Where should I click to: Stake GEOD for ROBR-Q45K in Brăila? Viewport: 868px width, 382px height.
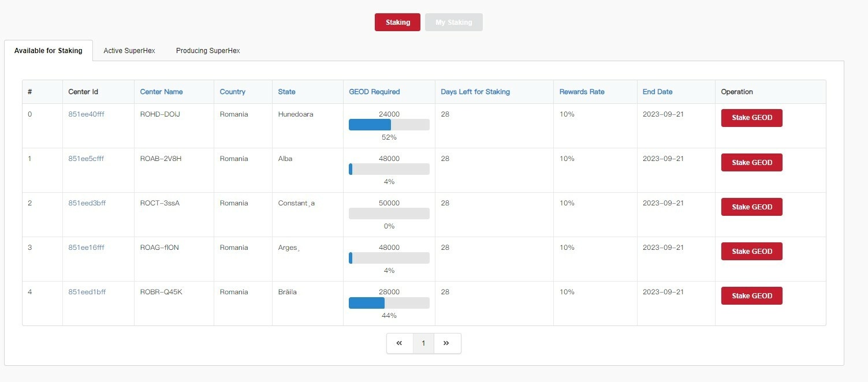pos(751,296)
